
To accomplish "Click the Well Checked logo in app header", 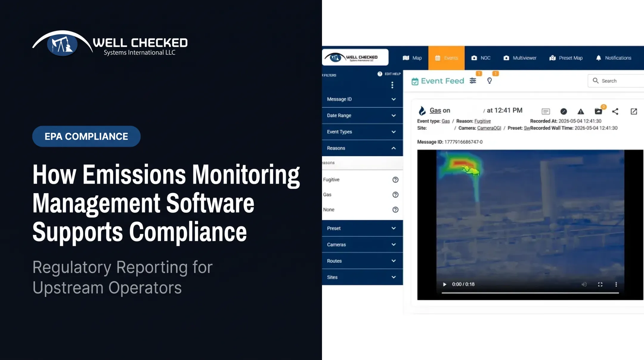I will click(x=355, y=57).
